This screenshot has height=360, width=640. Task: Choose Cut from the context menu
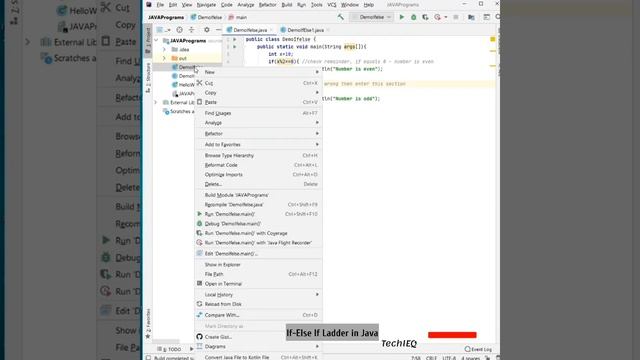click(258, 83)
